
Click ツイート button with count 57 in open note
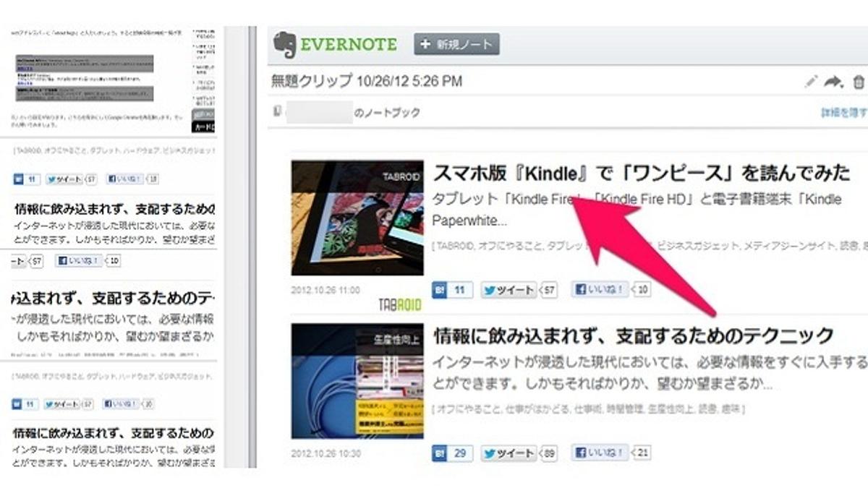tap(509, 291)
